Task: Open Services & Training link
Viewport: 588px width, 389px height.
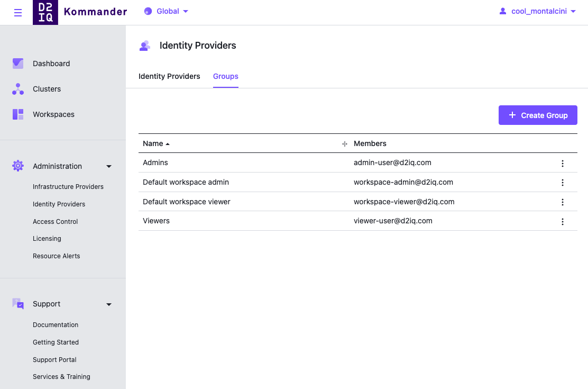Action: 61,377
